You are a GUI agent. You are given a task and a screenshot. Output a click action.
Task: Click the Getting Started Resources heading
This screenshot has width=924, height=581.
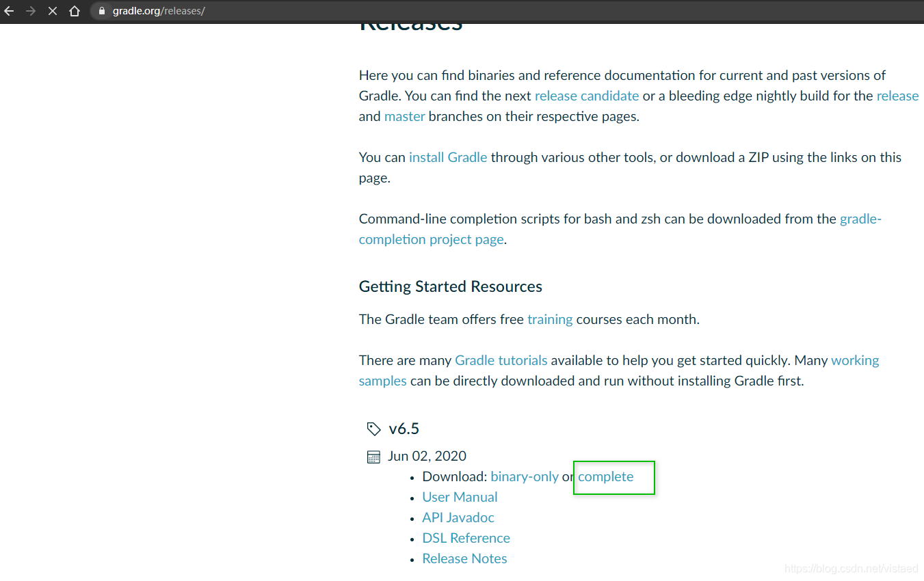coord(451,286)
